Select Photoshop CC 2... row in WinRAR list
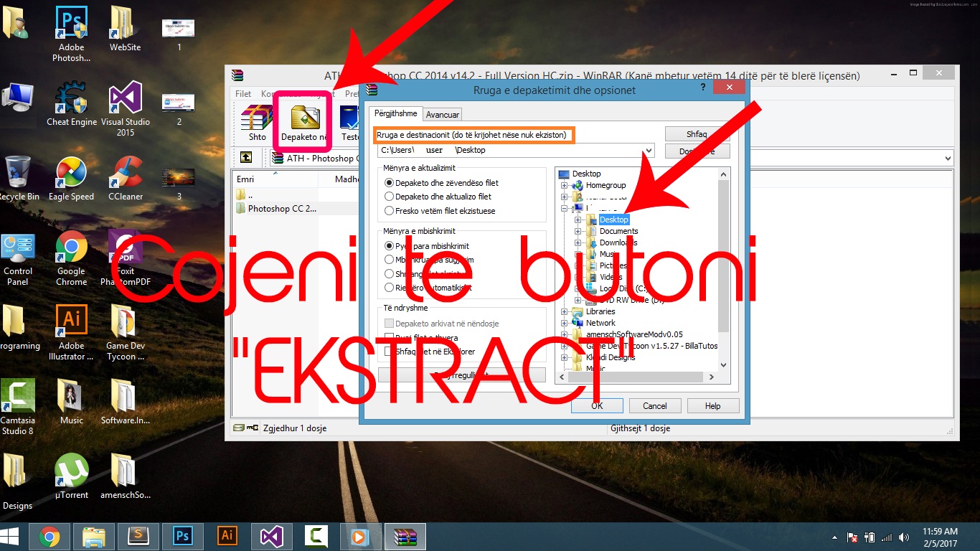 point(277,209)
